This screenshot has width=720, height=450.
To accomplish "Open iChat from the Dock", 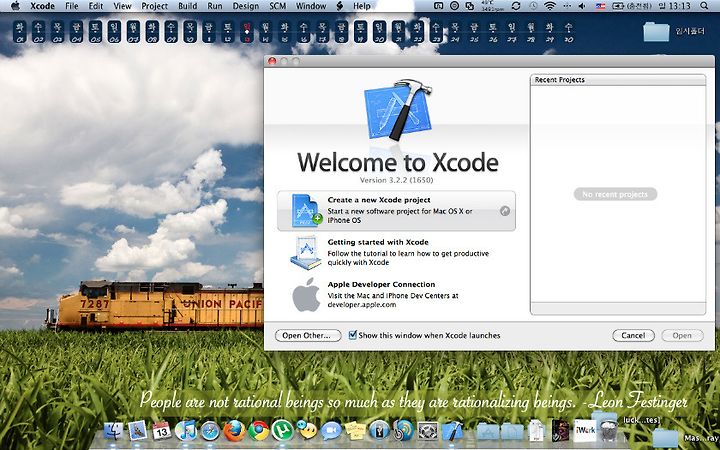I will point(331,431).
